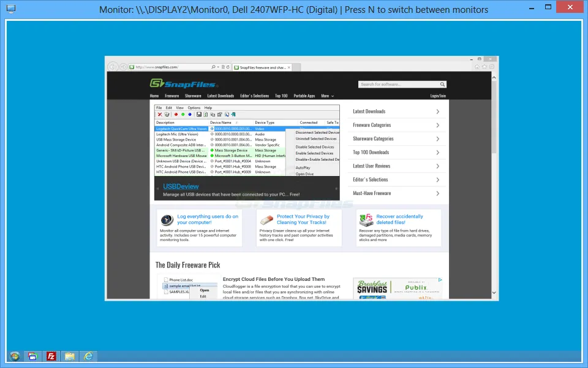This screenshot has width=588, height=368.
Task: Open the browser Home icon
Action: [477, 67]
